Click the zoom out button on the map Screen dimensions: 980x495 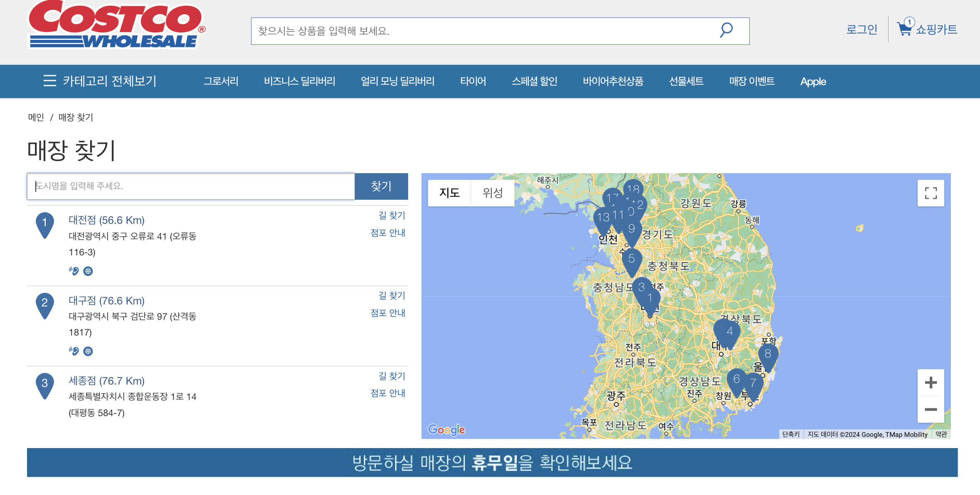point(931,409)
